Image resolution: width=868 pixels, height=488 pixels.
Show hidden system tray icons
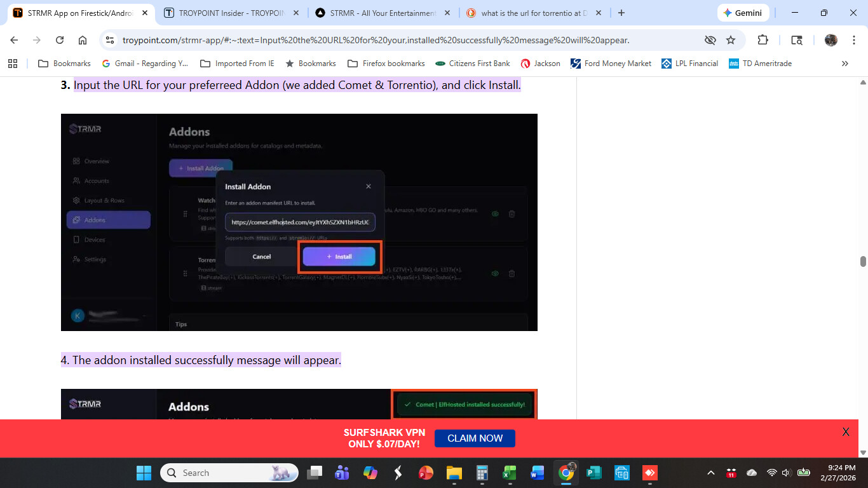(711, 473)
